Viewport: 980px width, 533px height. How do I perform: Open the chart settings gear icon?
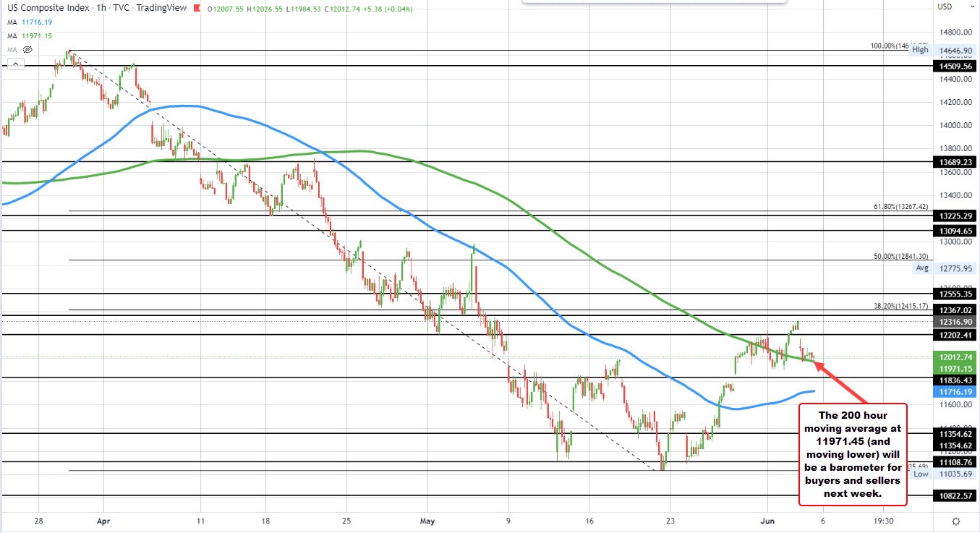[x=956, y=520]
